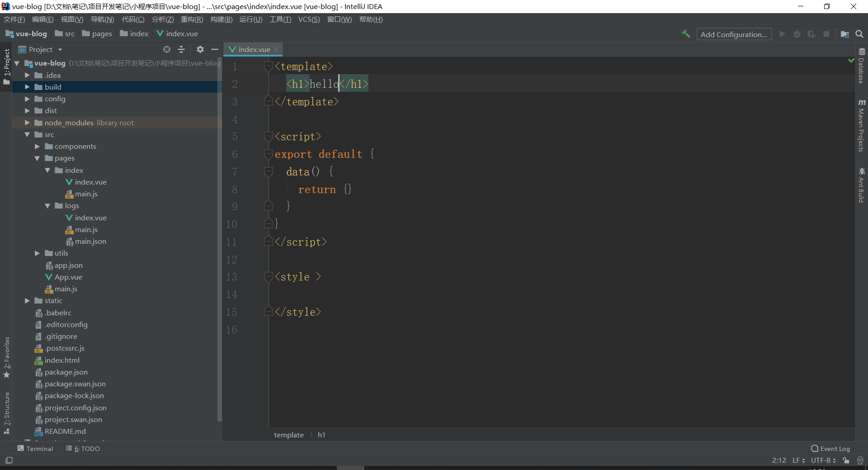Click the Project Structure icon in toolbar
Screen dimensions: 868x470
click(844, 34)
